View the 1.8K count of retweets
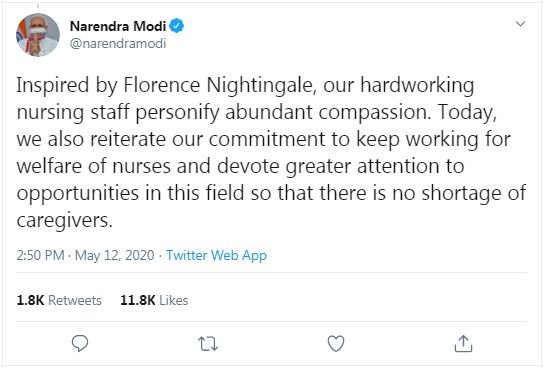Screen dimensions: 544x368 click(x=30, y=300)
